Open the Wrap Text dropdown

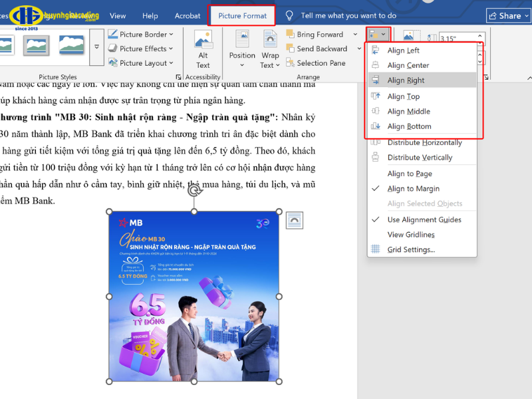pyautogui.click(x=270, y=49)
